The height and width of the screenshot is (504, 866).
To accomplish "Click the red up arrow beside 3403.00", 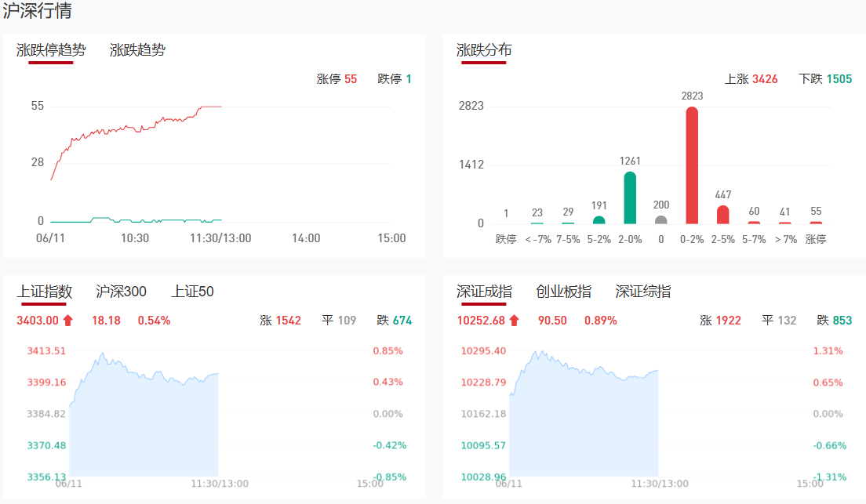I will pos(68,320).
